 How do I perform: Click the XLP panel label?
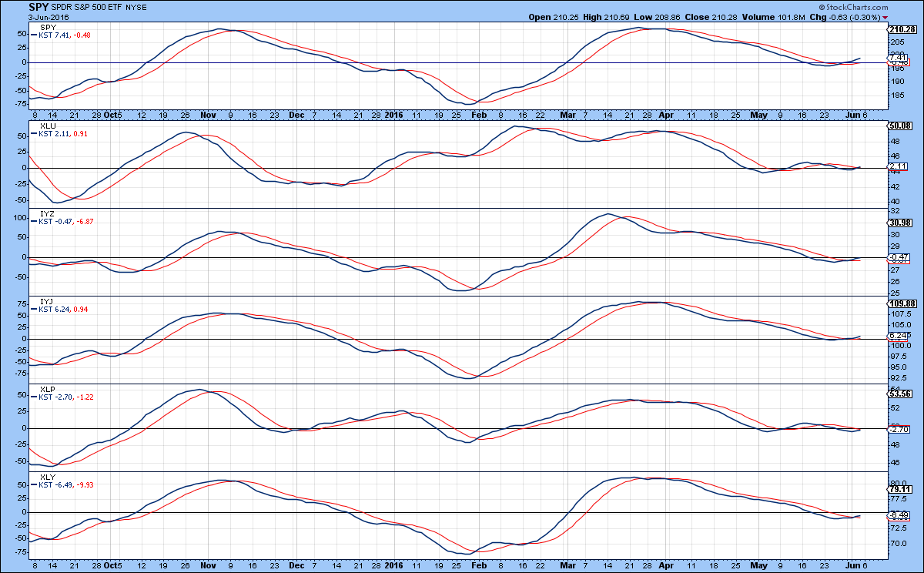45,389
